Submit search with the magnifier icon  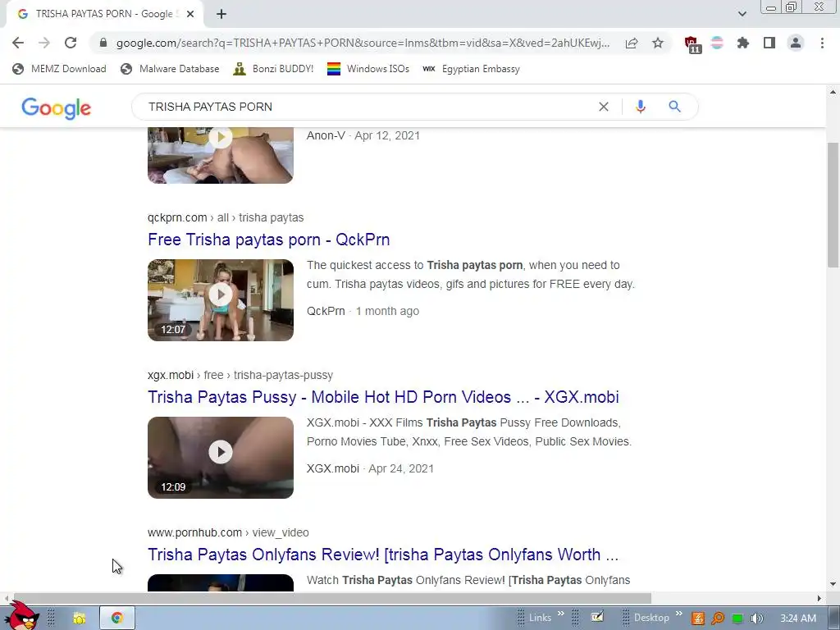674,107
